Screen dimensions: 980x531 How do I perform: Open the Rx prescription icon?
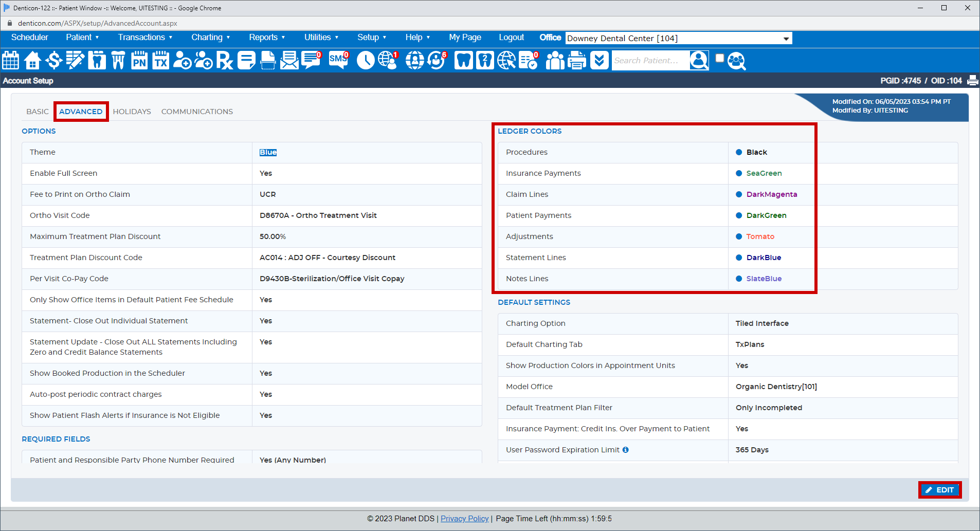point(224,61)
